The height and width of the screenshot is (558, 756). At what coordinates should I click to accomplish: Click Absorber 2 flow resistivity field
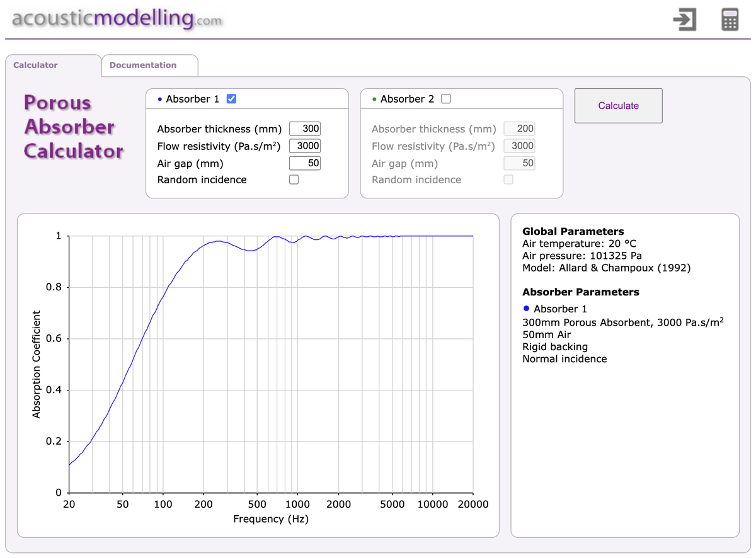point(519,145)
